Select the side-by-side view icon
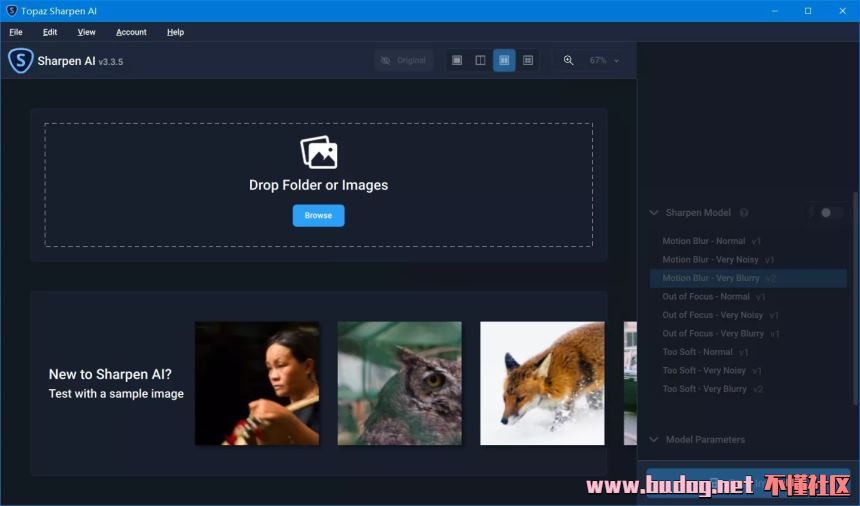Viewport: 860px width, 506px height. [x=504, y=60]
